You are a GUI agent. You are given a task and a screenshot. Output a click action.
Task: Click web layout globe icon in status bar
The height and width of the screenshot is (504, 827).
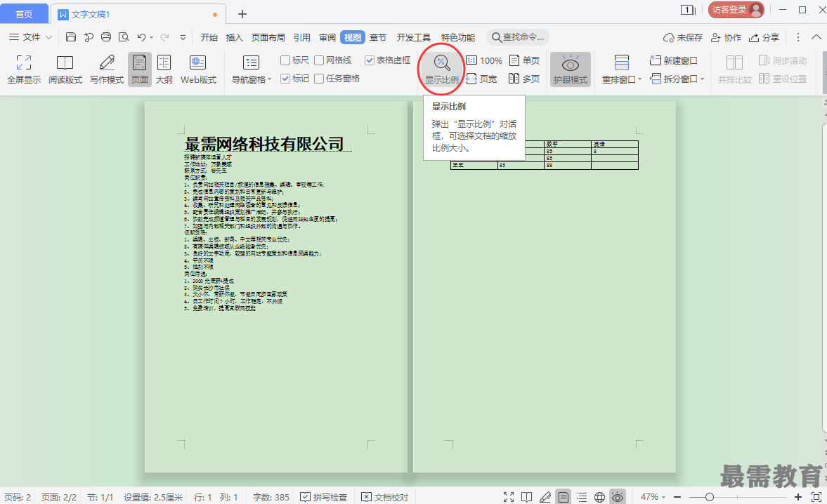click(x=599, y=496)
